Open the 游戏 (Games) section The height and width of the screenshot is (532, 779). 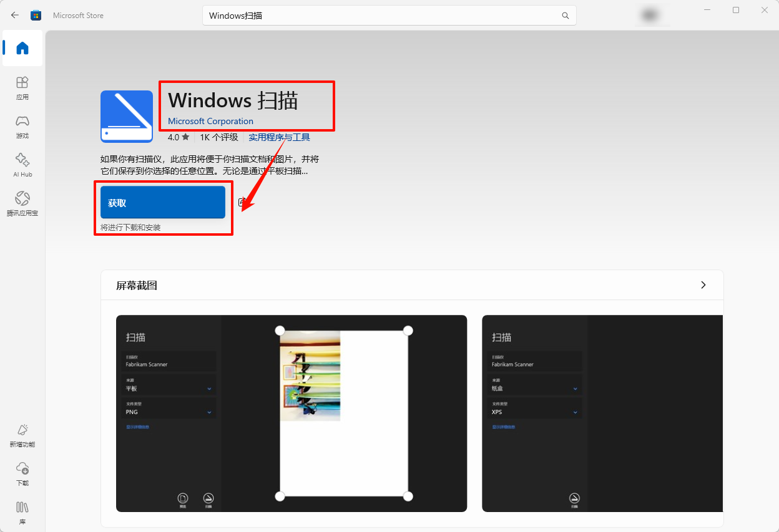coord(22,126)
